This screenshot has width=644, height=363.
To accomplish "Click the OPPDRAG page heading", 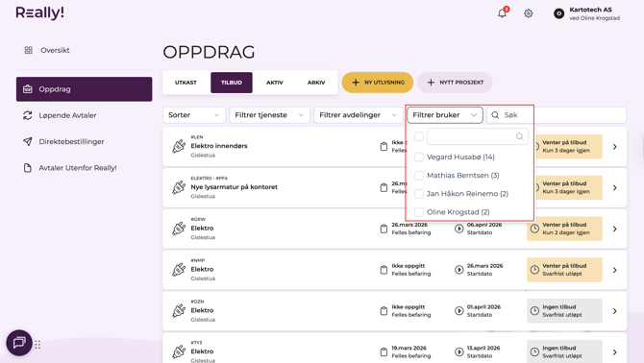I will coord(209,52).
